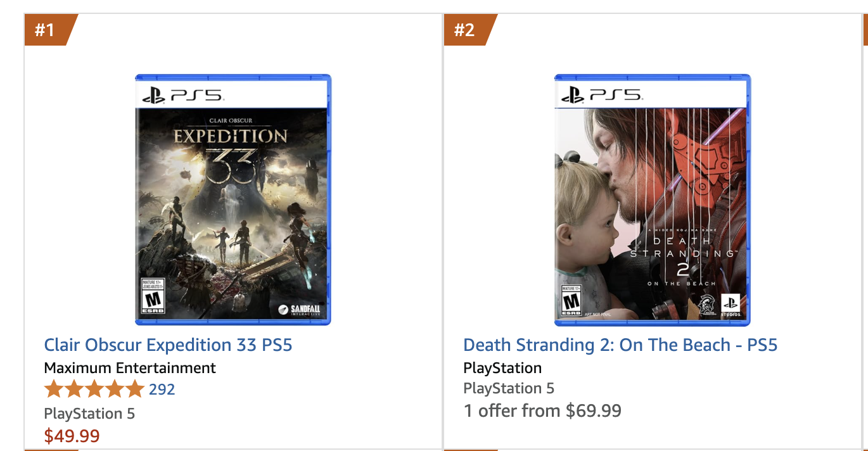Click PS5 logo on Death Stranding cover
Image resolution: width=868 pixels, height=451 pixels.
pyautogui.click(x=602, y=96)
